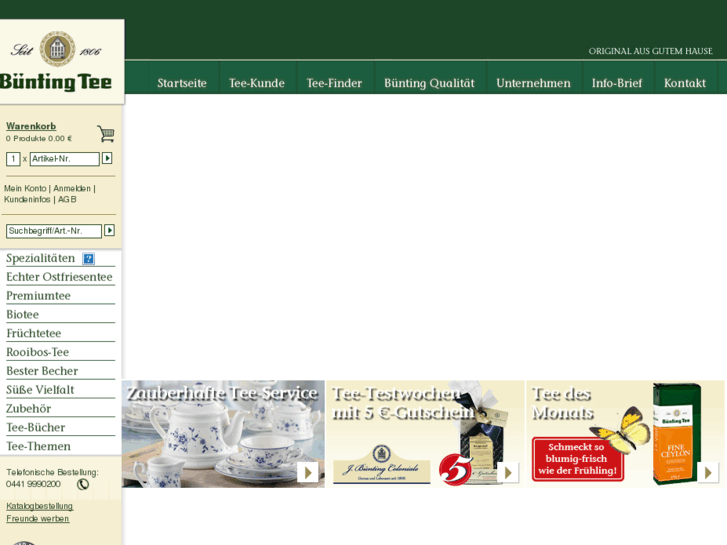This screenshot has height=545, width=727.
Task: Click the 'Original aus gutem Hause' slogan
Action: point(650,51)
